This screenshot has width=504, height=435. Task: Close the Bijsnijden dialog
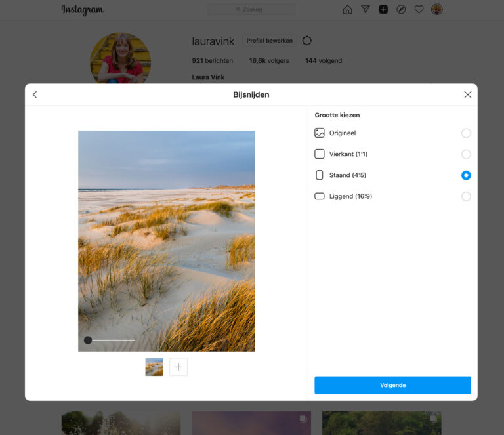click(x=467, y=94)
